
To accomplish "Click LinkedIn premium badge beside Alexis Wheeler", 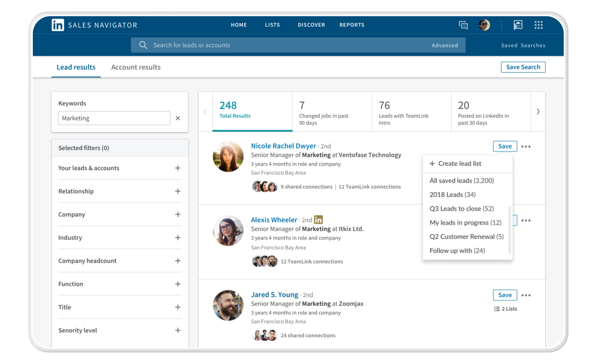I will [x=318, y=220].
